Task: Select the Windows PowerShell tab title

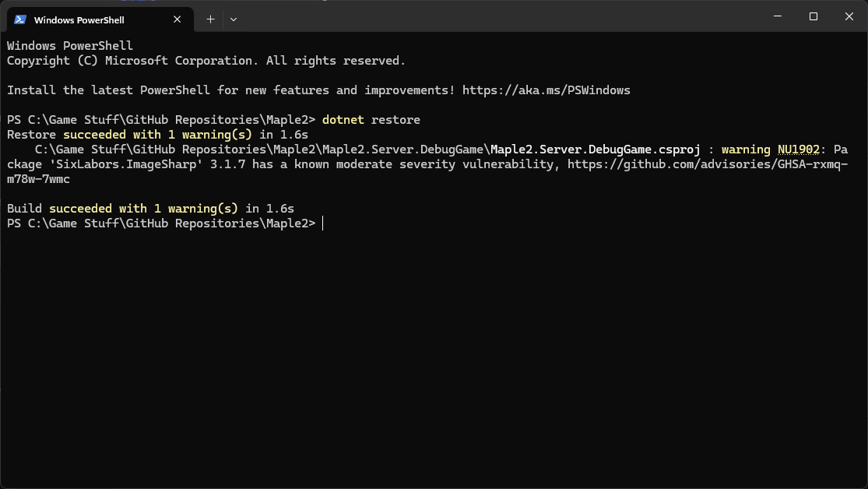Action: (79, 19)
